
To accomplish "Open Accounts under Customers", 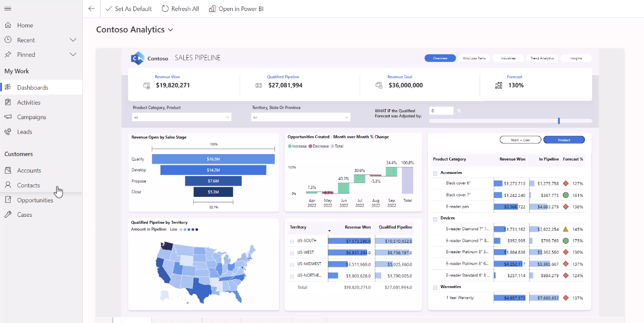I will pyautogui.click(x=29, y=170).
